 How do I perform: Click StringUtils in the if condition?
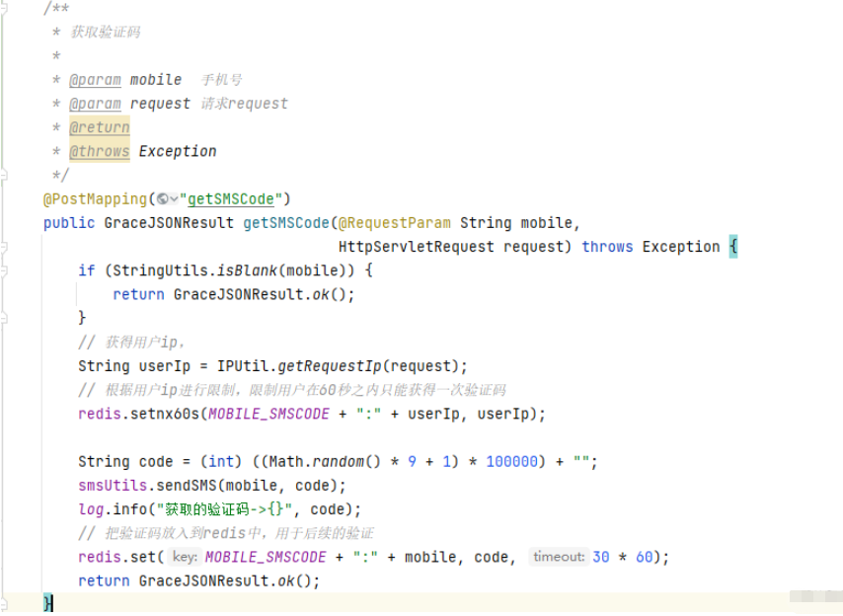[x=160, y=270]
